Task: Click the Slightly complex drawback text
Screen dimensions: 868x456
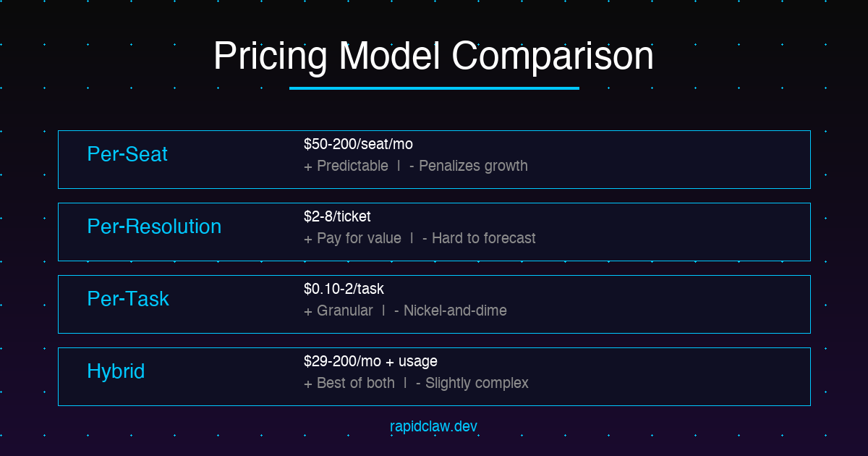Action: click(477, 383)
